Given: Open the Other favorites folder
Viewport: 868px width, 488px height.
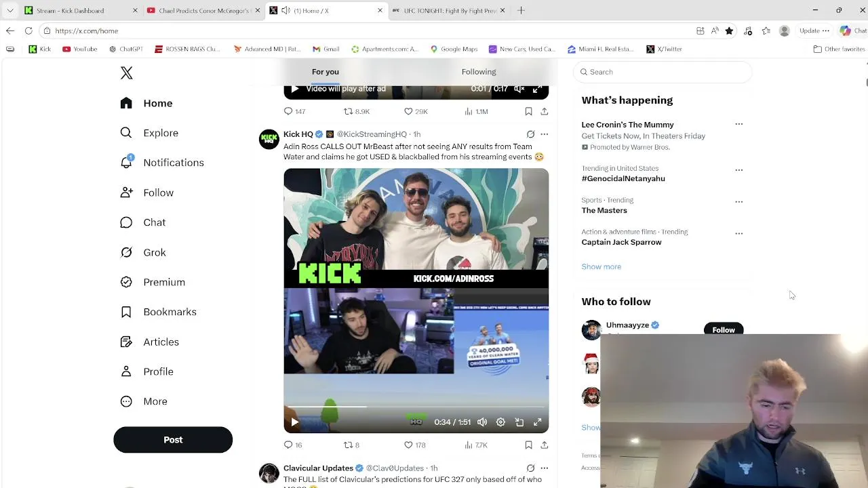Looking at the screenshot, I should 839,49.
